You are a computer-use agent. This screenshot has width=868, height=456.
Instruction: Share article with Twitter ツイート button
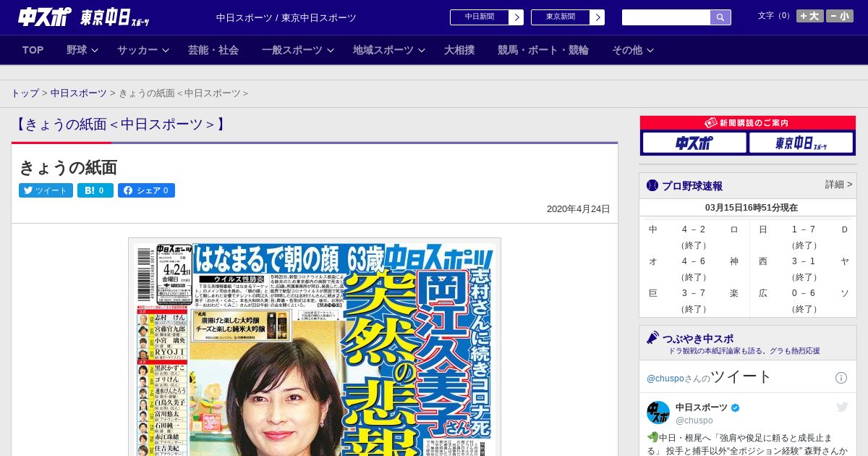[46, 190]
